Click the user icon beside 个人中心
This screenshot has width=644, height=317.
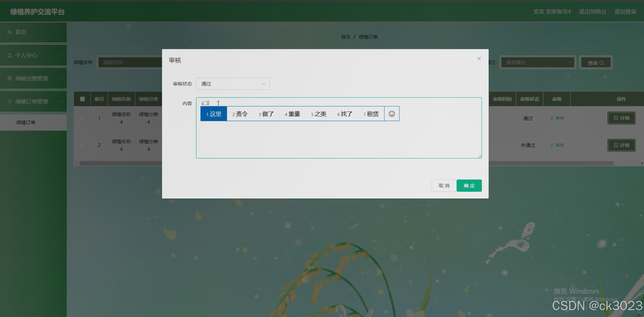10,55
